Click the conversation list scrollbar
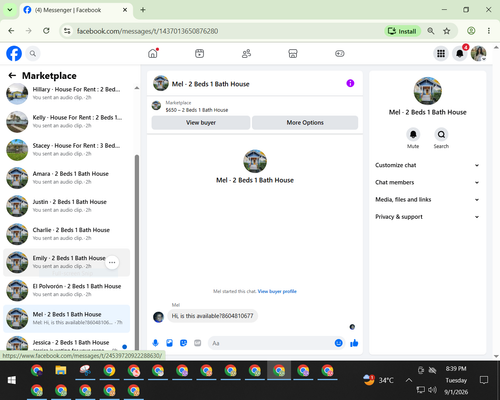The height and width of the screenshot is (400, 500). [137, 252]
